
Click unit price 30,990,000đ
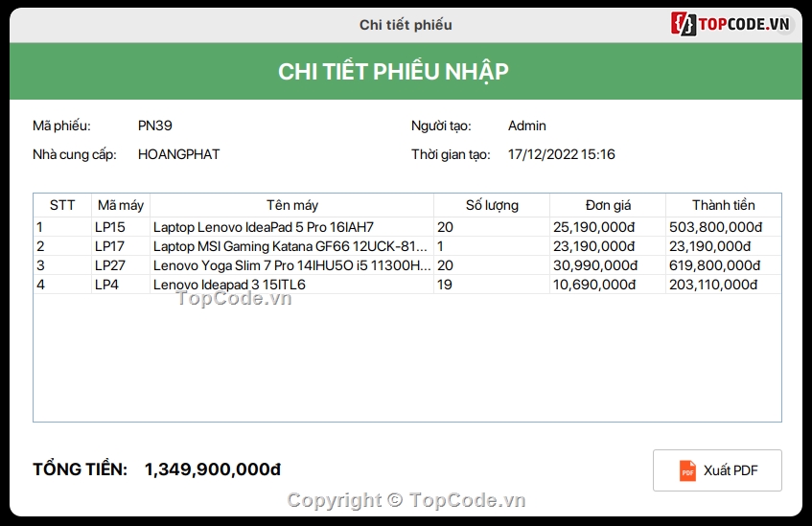(608, 265)
